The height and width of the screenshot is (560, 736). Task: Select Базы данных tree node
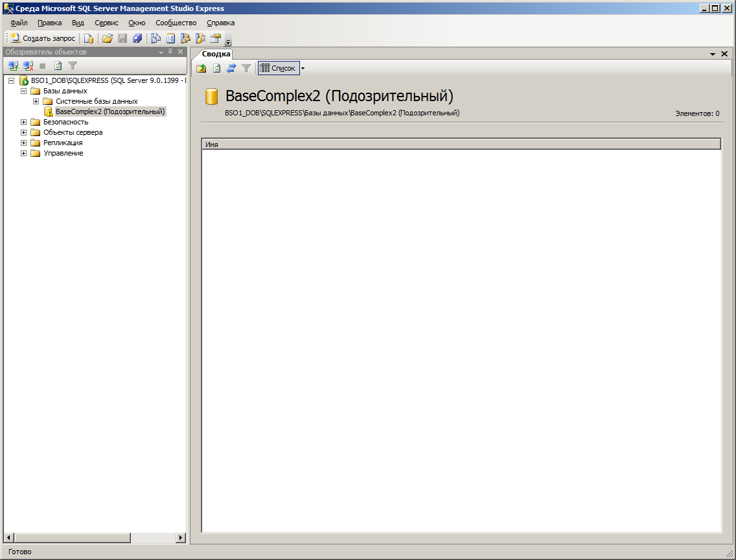coord(65,91)
